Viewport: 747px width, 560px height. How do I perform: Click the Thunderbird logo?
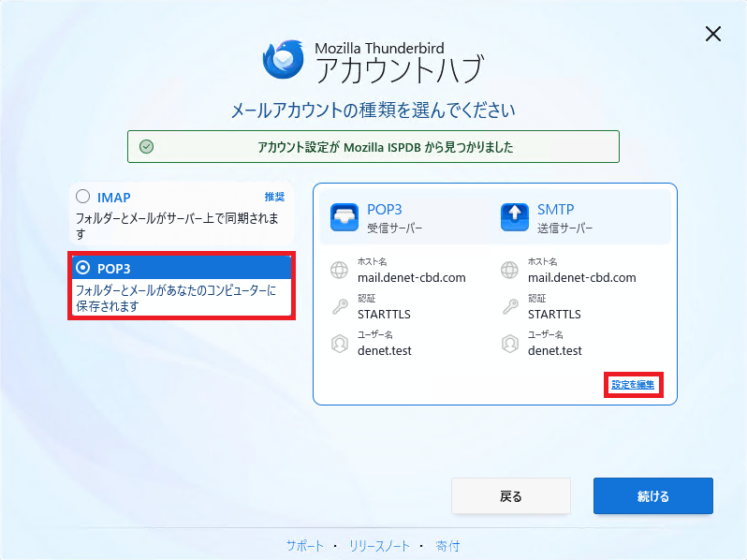[x=284, y=60]
